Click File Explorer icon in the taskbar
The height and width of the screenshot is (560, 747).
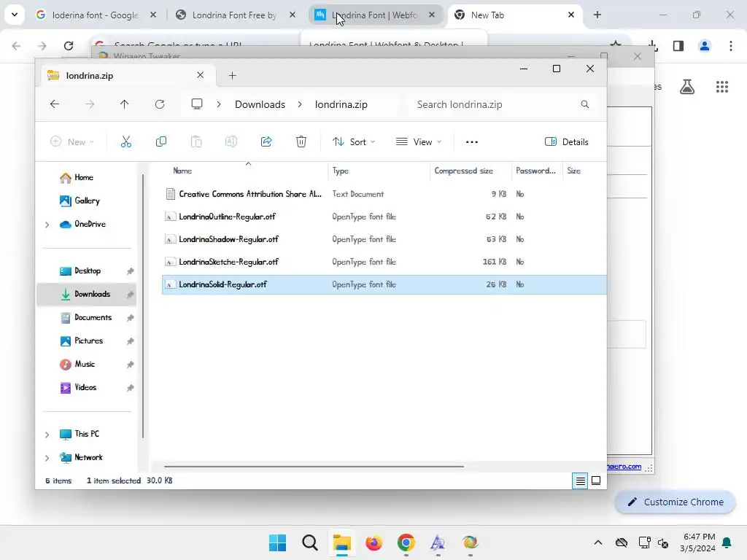tap(341, 542)
